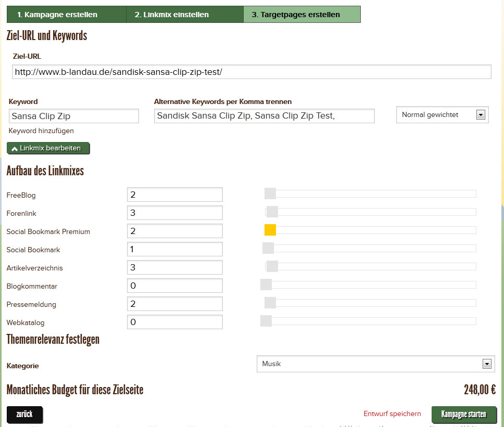Screen dimensions: 504x427
Task: Click the FreeBlog count field
Action: tap(175, 195)
